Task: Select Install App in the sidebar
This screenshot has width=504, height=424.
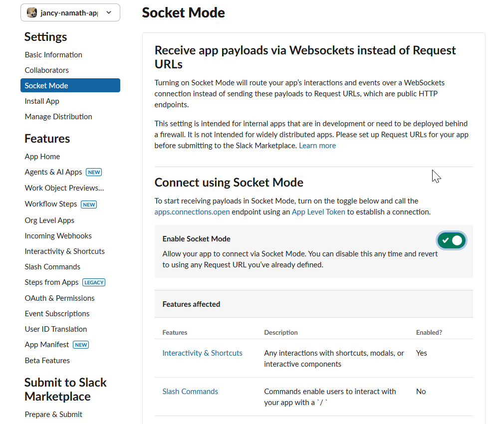Action: pos(42,101)
